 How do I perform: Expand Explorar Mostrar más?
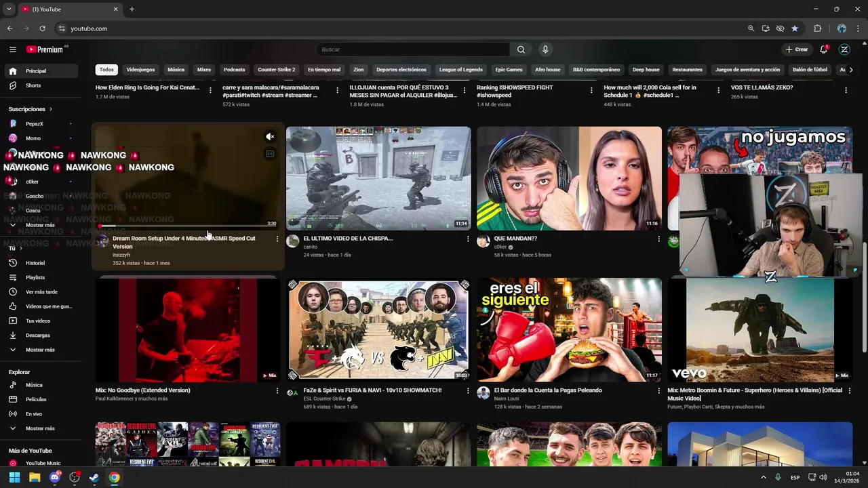(x=41, y=428)
